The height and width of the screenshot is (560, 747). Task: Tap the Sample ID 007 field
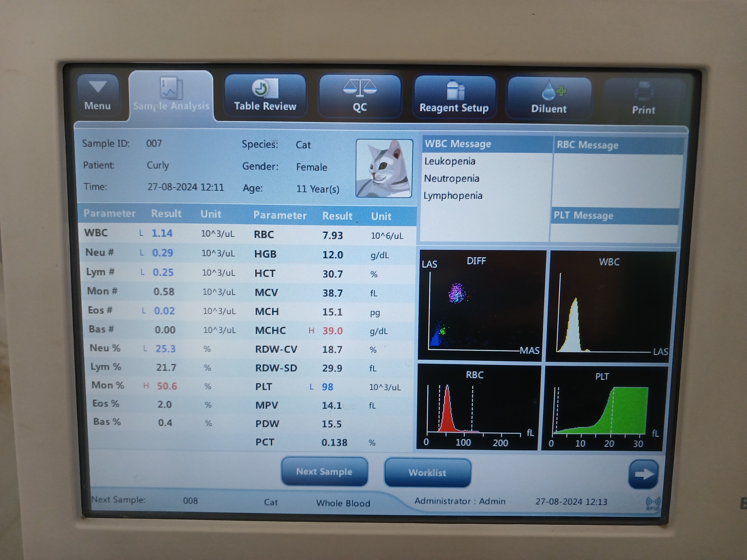pyautogui.click(x=154, y=143)
